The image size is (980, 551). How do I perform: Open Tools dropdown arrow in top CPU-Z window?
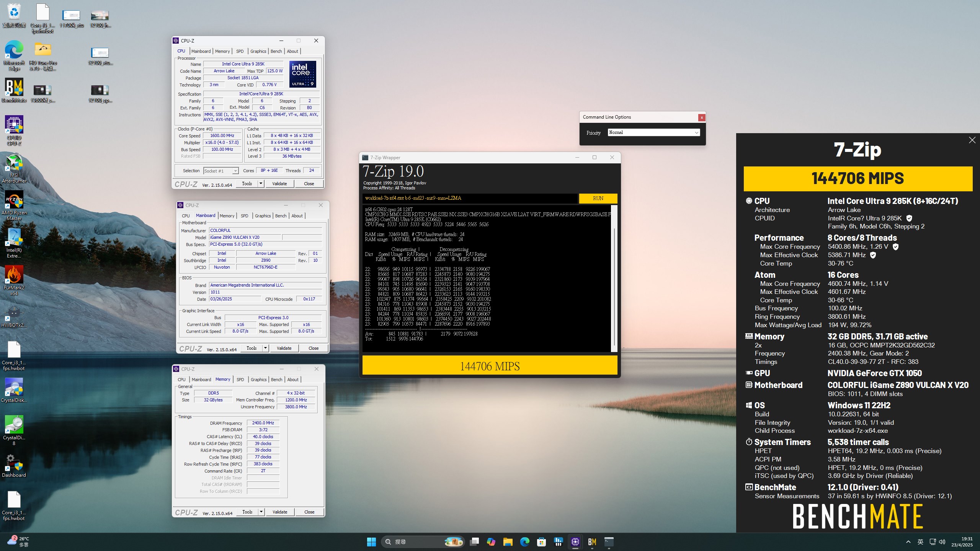coord(261,184)
